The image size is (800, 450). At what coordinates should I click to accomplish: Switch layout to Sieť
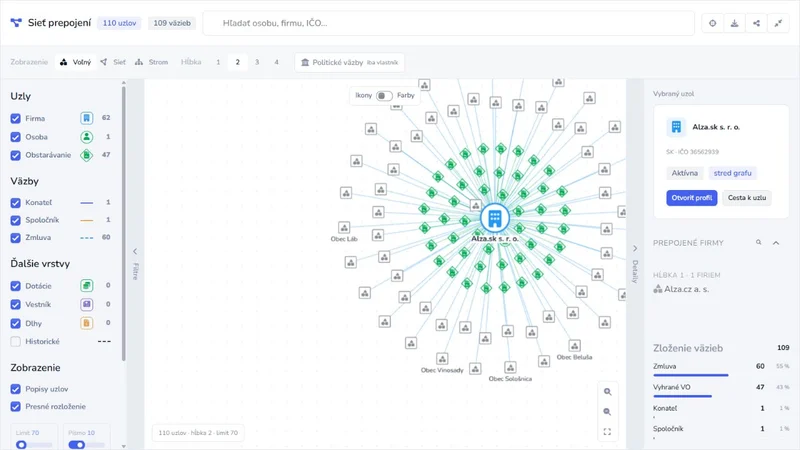tap(113, 62)
